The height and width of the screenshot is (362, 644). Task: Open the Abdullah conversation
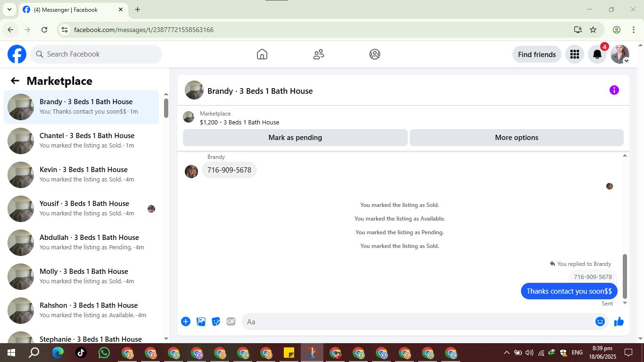(x=81, y=243)
